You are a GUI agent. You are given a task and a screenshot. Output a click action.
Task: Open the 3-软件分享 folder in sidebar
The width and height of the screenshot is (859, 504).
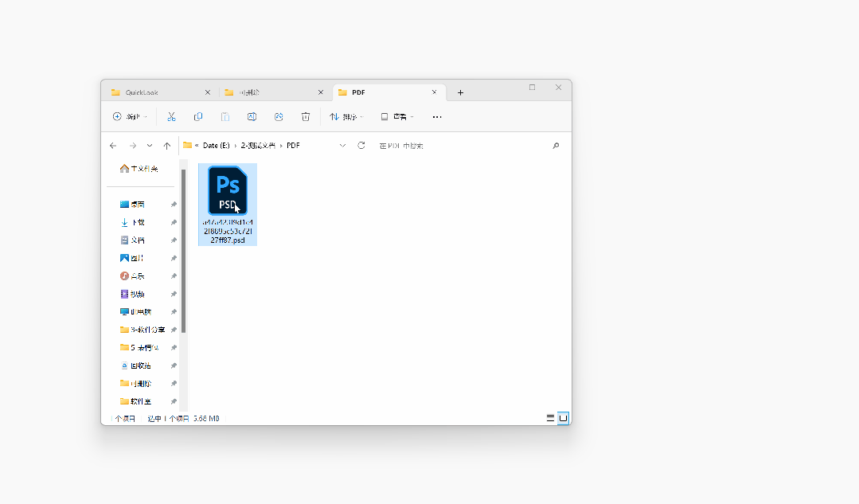(x=143, y=330)
